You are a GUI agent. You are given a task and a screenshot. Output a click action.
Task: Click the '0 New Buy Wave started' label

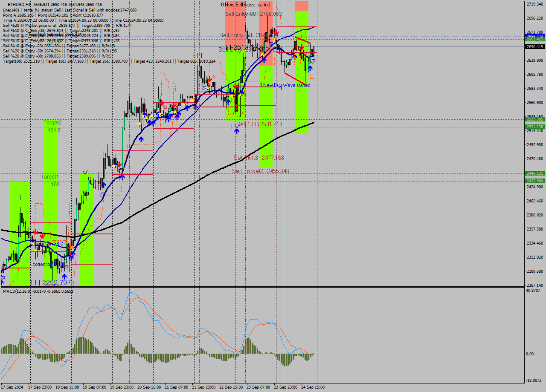tap(285, 85)
